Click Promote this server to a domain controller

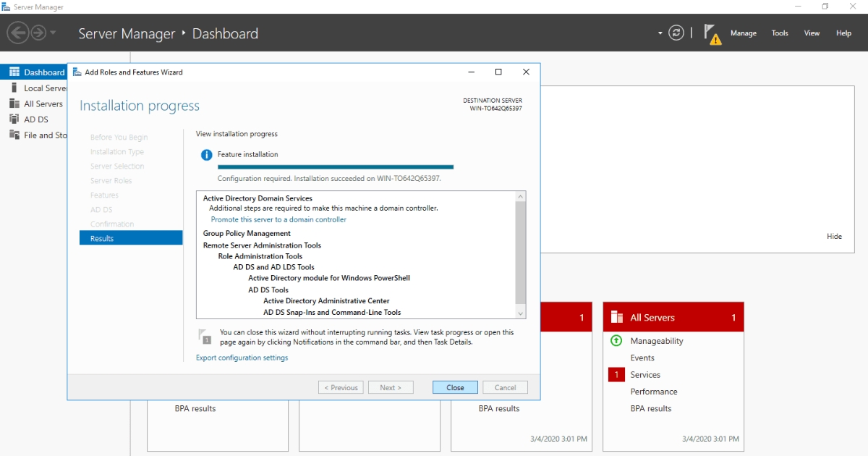(x=278, y=219)
